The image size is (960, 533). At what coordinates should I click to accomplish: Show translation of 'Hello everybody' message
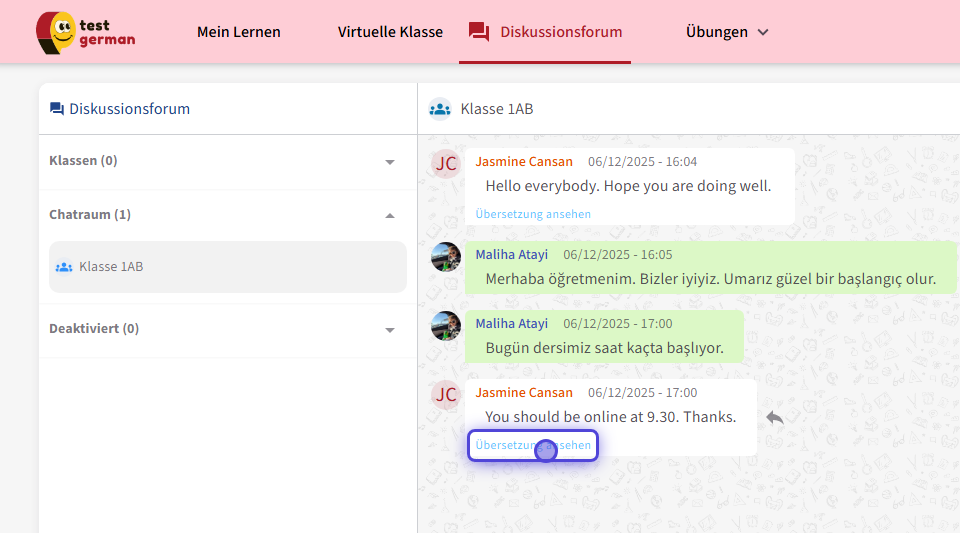tap(533, 214)
